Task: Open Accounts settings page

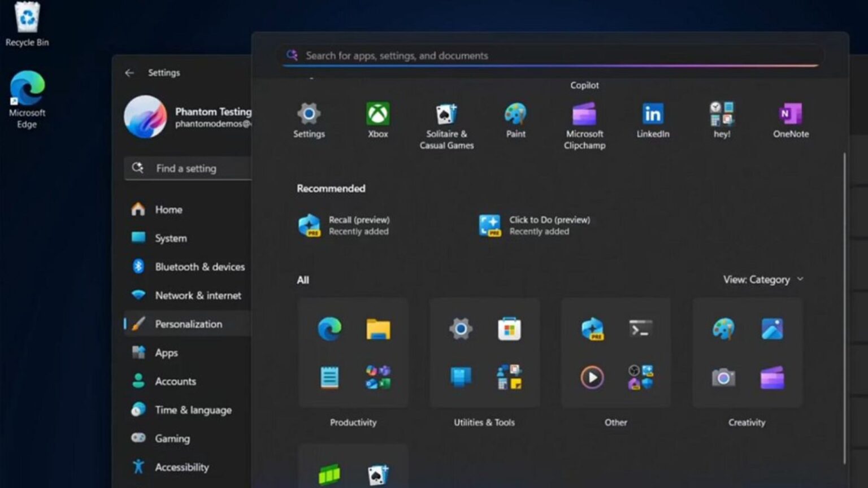Action: (188, 381)
